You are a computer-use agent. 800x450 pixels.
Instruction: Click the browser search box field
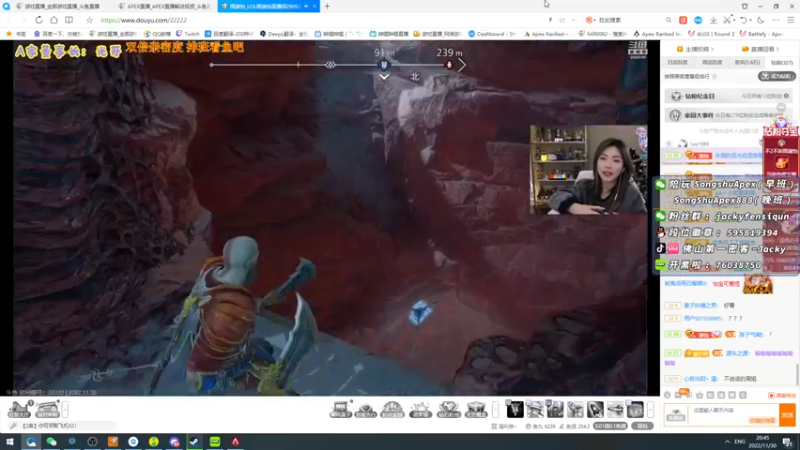tap(630, 20)
